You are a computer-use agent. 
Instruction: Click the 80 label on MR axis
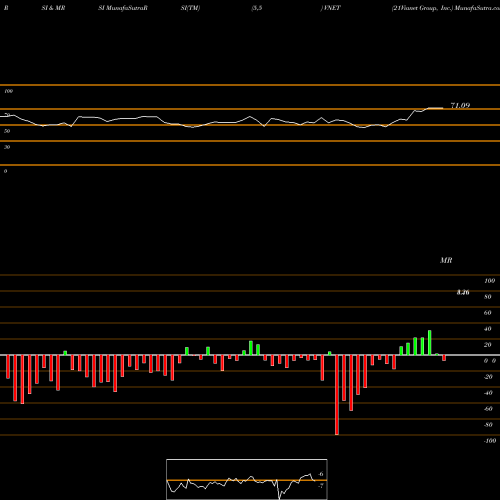[x=488, y=297]
